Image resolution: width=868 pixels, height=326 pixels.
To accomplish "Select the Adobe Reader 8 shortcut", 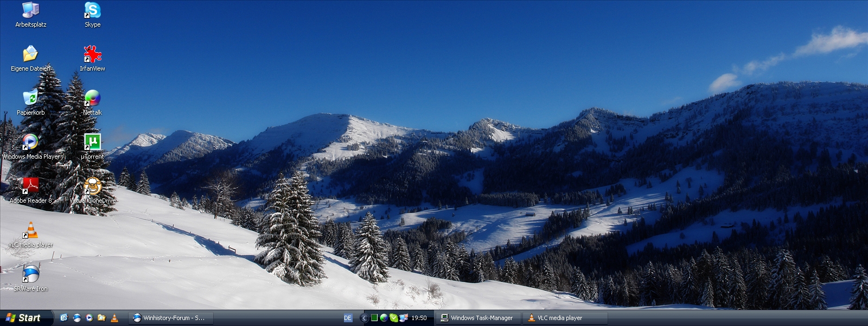I will (x=30, y=187).
